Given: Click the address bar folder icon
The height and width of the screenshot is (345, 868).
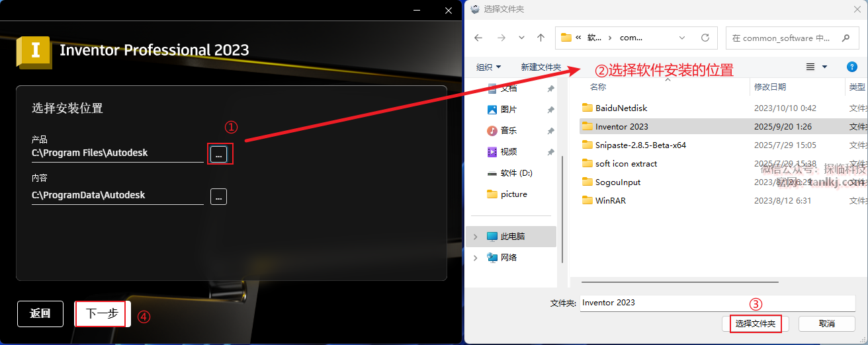Looking at the screenshot, I should coord(566,38).
